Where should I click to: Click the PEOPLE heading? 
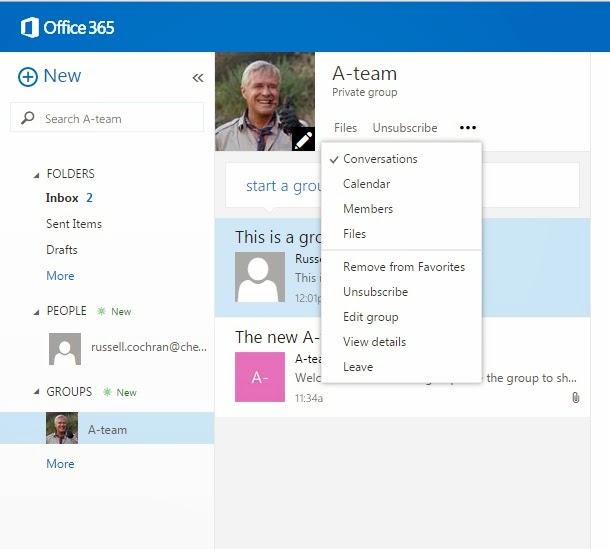click(x=67, y=311)
